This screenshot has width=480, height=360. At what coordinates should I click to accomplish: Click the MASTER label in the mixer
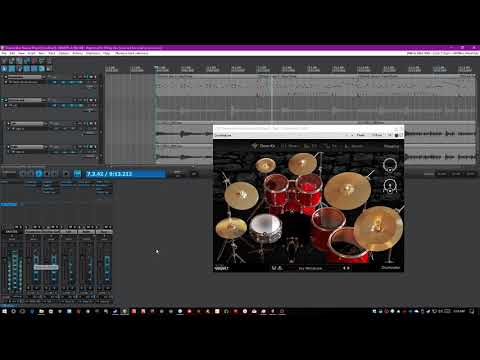(x=12, y=231)
